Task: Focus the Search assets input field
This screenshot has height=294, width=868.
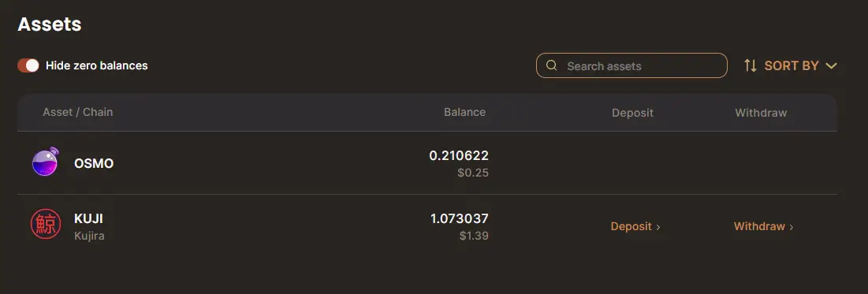Action: 631,66
